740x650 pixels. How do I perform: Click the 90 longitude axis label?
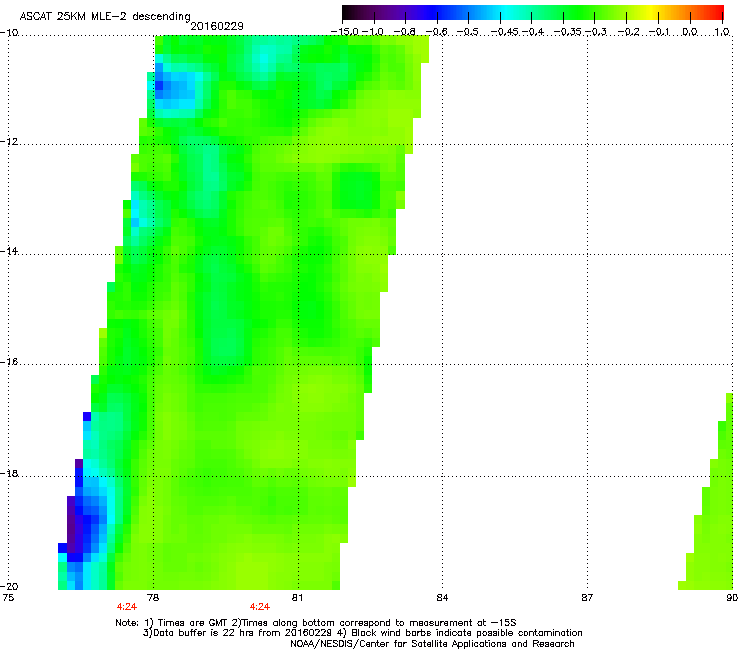pyautogui.click(x=732, y=598)
